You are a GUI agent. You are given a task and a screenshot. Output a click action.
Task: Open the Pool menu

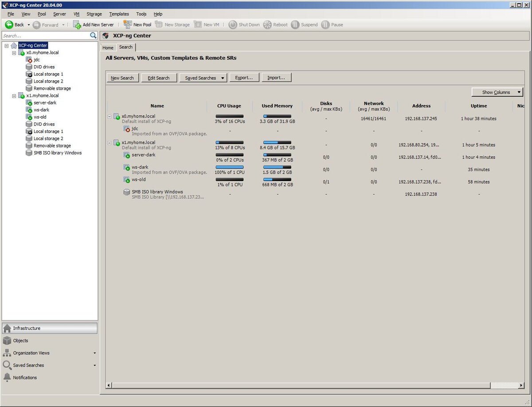pyautogui.click(x=42, y=14)
